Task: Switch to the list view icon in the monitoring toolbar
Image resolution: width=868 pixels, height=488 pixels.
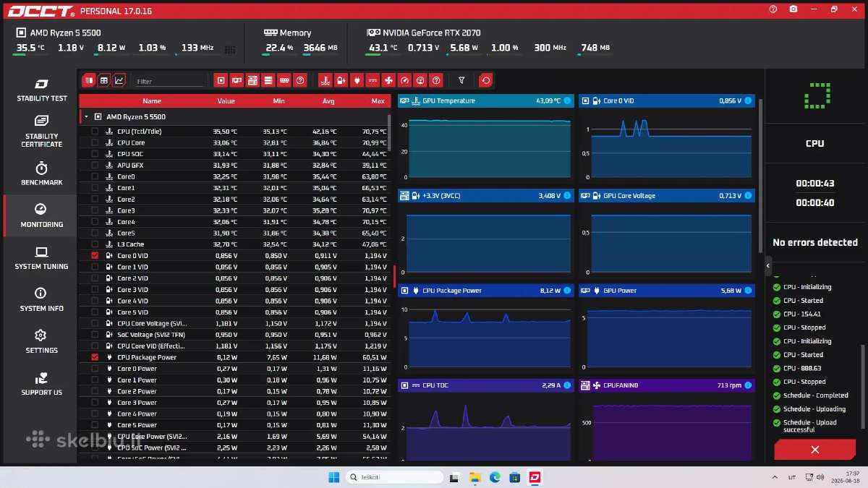Action: (x=88, y=80)
